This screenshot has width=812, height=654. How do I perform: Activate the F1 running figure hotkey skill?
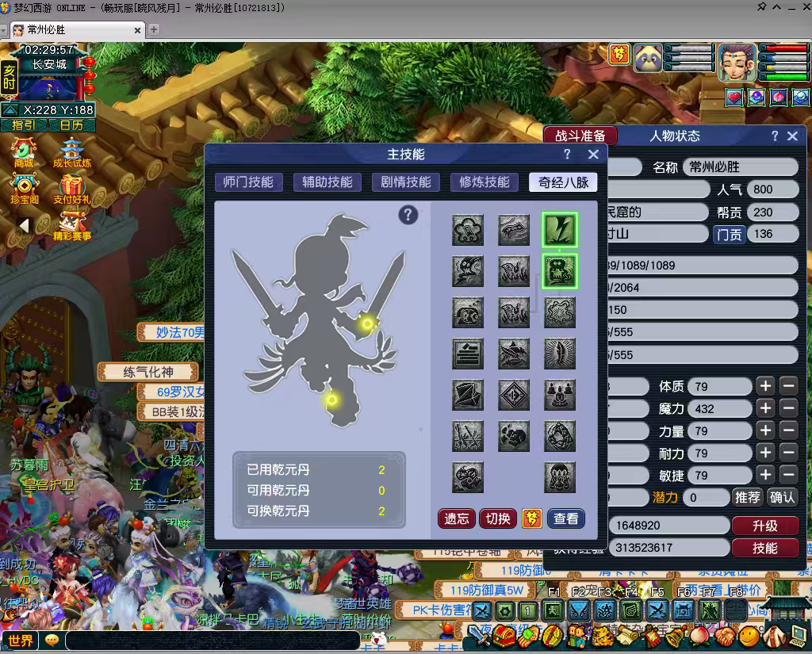pyautogui.click(x=553, y=611)
